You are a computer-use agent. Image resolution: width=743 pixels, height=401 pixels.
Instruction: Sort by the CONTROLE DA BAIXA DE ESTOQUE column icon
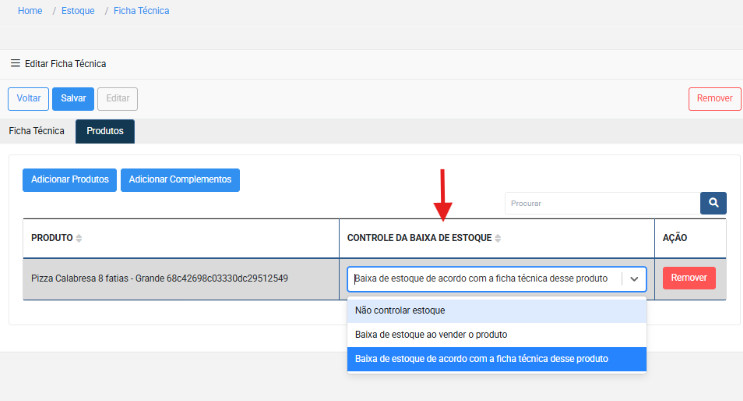pyautogui.click(x=499, y=238)
